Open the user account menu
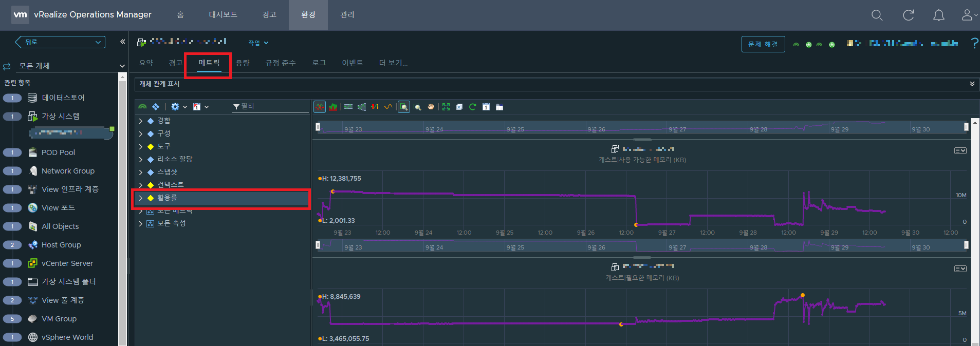Viewport: 980px width, 346px height. tap(969, 15)
